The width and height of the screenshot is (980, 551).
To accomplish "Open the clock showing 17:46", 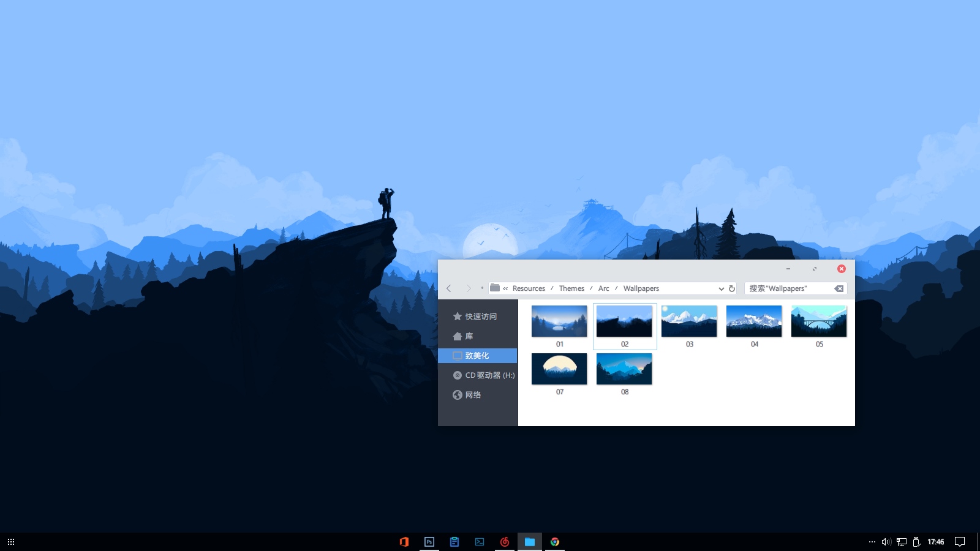I will [x=935, y=542].
